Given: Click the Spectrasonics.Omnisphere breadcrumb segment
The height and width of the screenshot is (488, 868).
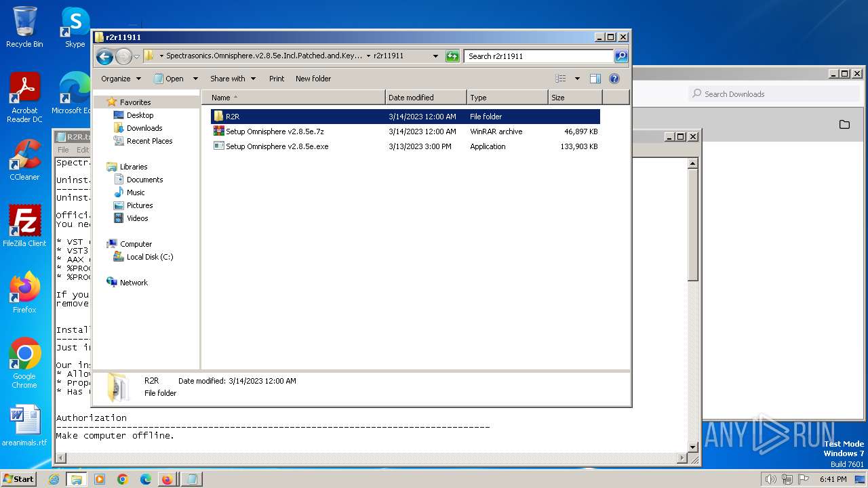Looking at the screenshot, I should click(264, 56).
